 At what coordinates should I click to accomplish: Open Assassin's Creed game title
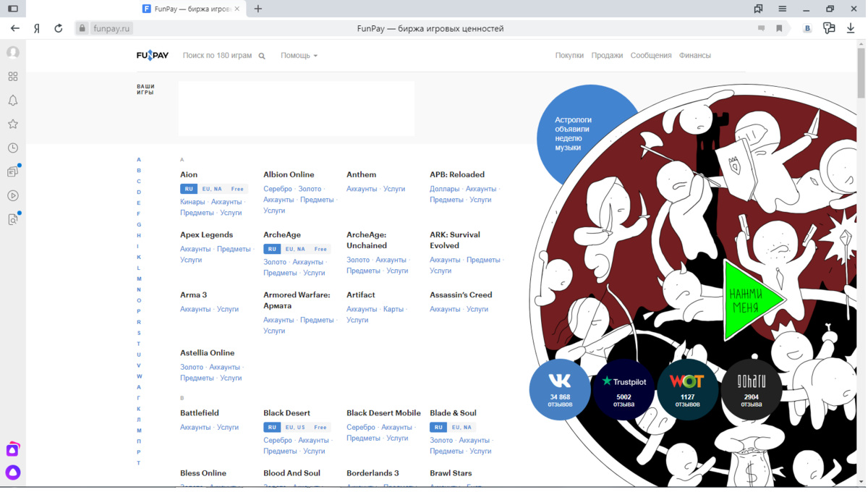tap(461, 294)
